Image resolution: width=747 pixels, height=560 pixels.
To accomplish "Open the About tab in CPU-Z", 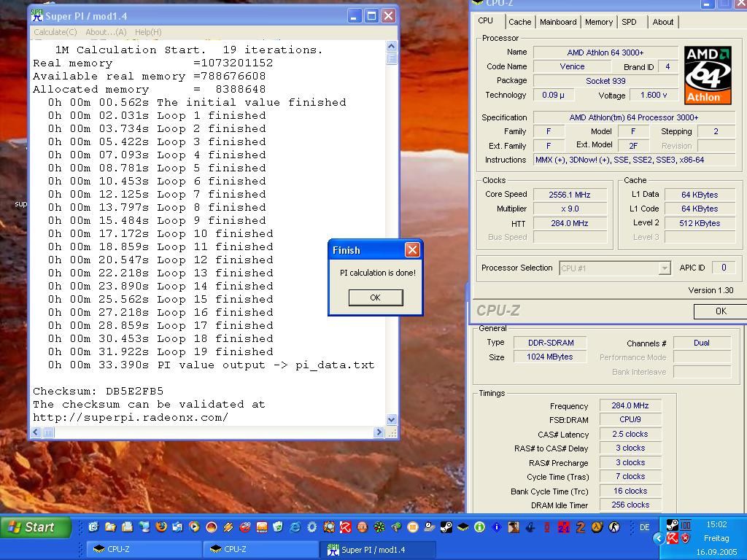I will tap(662, 22).
